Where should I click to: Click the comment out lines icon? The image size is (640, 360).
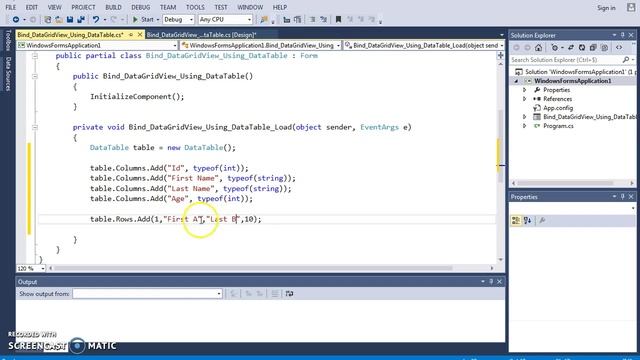(x=312, y=19)
